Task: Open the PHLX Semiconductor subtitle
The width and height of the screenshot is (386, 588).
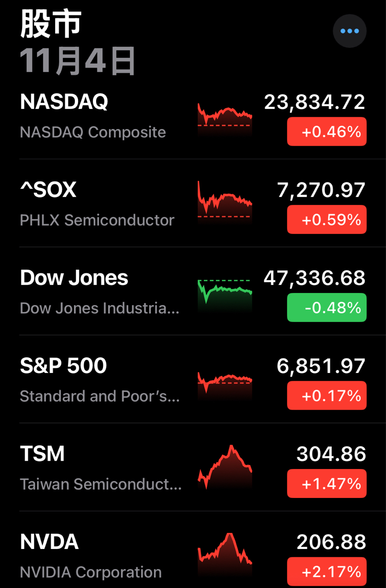Action: click(x=97, y=220)
